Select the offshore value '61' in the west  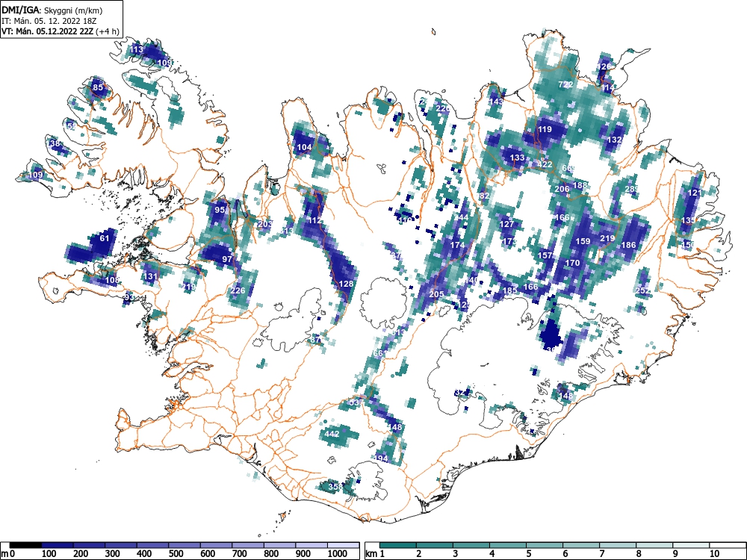pos(105,239)
